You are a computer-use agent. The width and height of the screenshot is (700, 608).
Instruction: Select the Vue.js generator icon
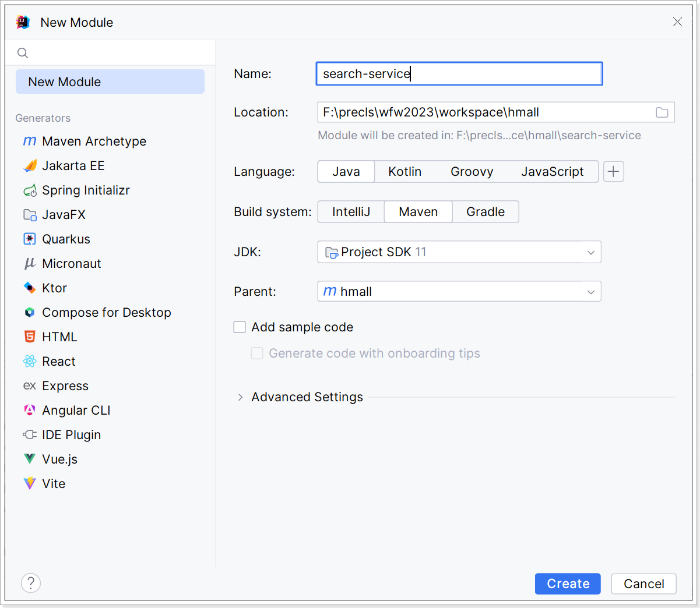pyautogui.click(x=30, y=459)
